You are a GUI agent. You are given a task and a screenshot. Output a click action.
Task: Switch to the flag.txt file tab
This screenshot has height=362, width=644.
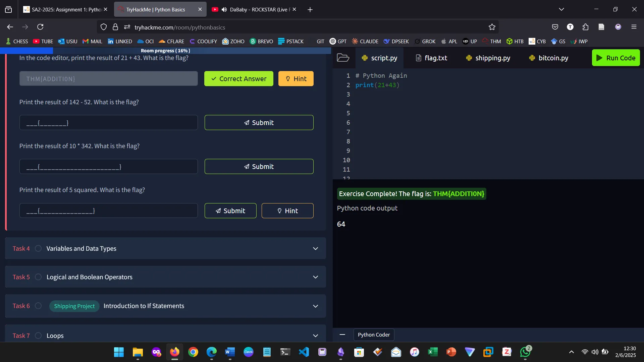click(x=431, y=58)
